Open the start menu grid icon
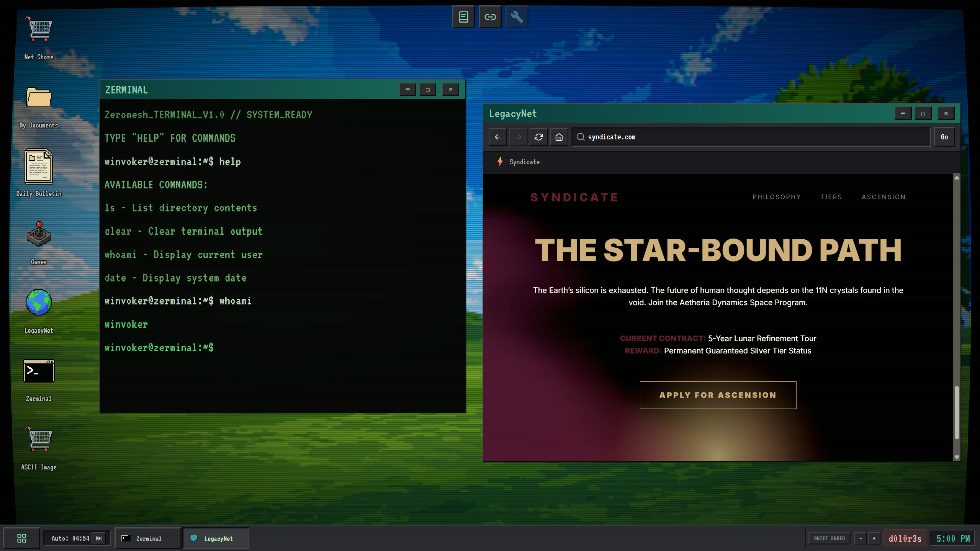This screenshot has width=980, height=551. coord(22,538)
